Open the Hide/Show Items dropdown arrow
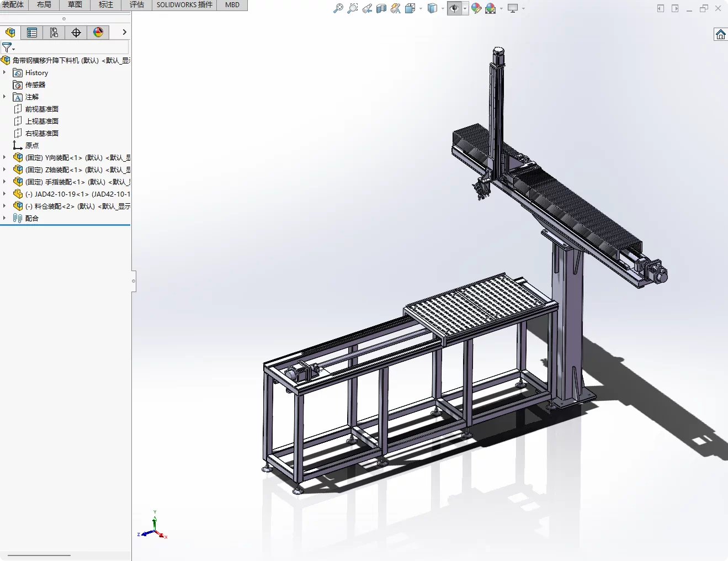 [x=465, y=8]
